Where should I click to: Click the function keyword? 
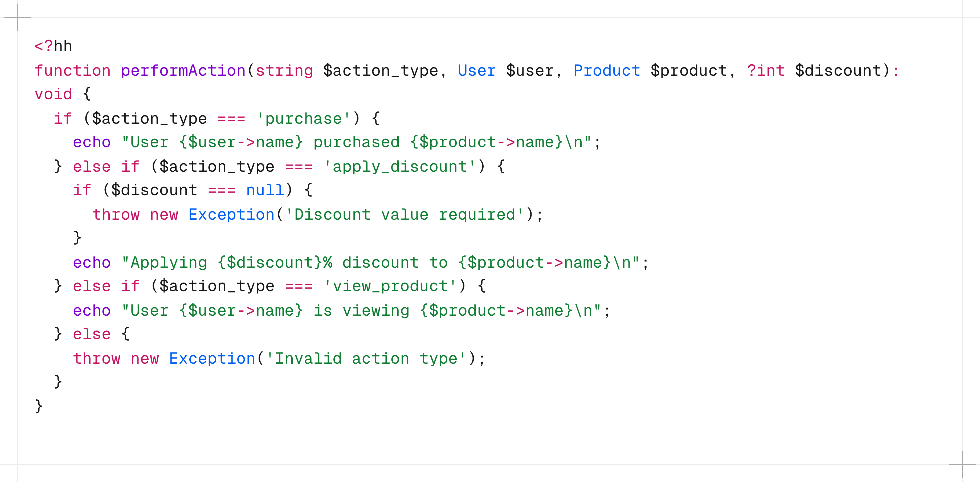click(72, 70)
